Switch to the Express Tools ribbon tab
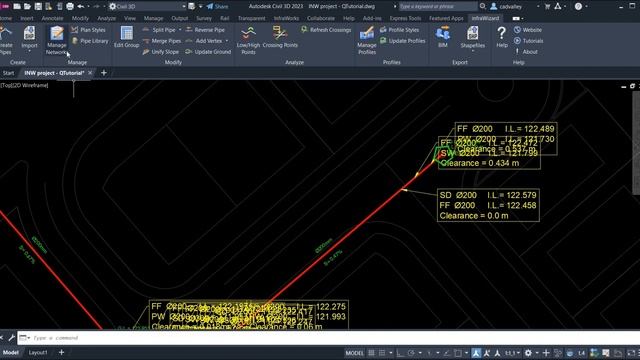 point(405,18)
